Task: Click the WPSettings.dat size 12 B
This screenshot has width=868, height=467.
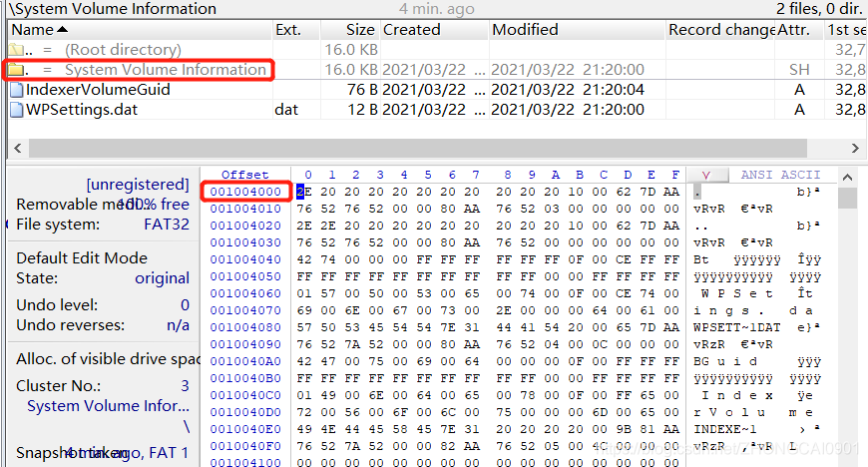Action: point(362,110)
